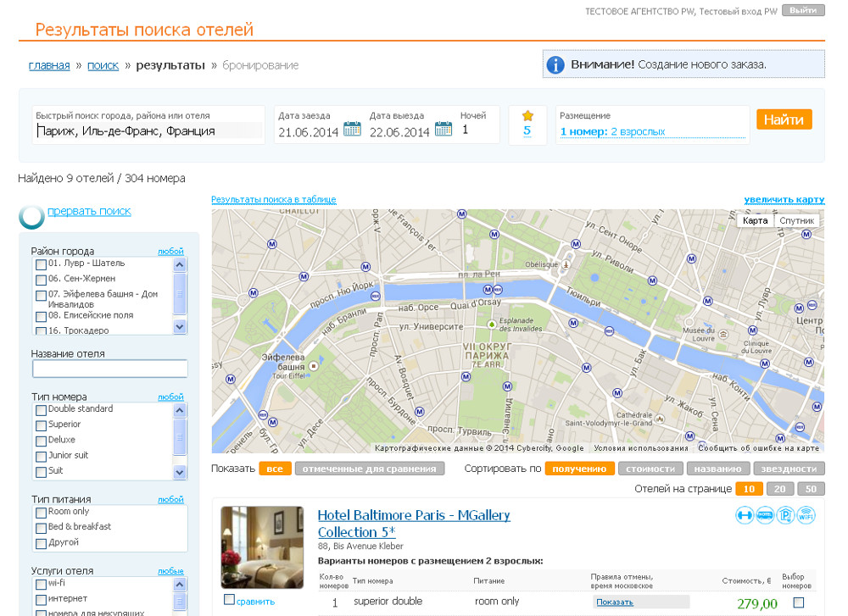Click the fitness dumbbell amenity icon

pos(745,515)
